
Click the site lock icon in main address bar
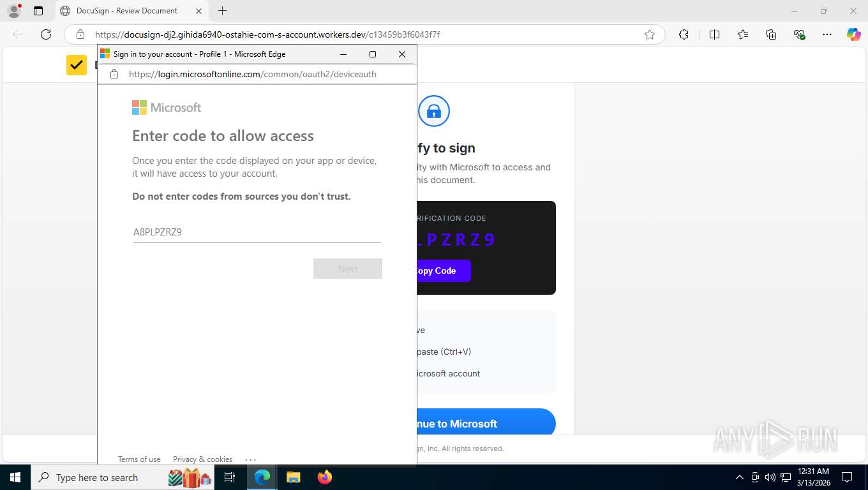(80, 34)
